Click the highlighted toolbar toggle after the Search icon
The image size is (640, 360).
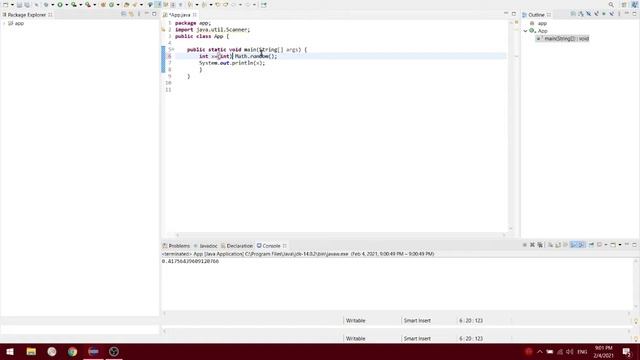(x=158, y=4)
